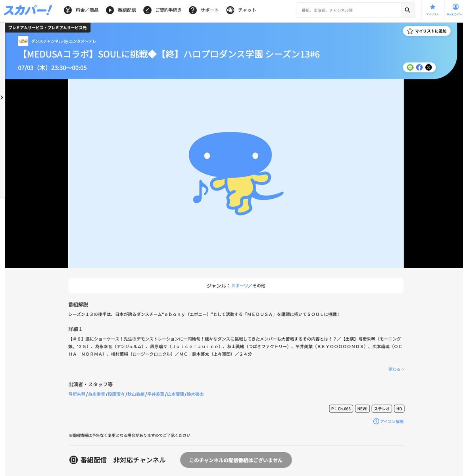Open performer 広本瑠璃 link
463x476 pixels.
(175, 394)
